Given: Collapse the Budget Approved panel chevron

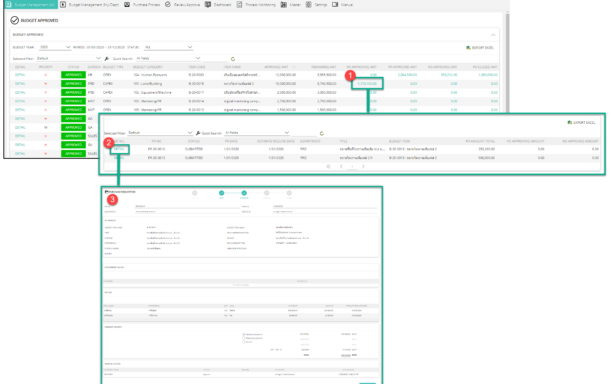Looking at the screenshot, I should 493,35.
